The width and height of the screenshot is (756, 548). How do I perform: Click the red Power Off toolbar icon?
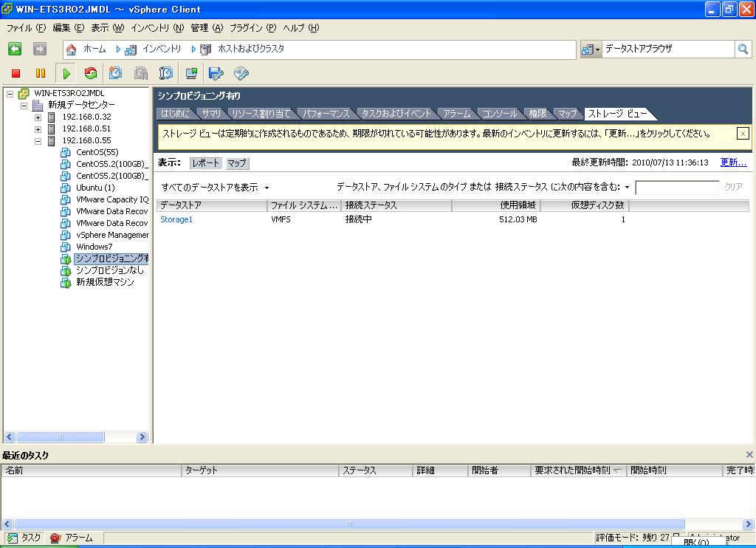click(16, 73)
